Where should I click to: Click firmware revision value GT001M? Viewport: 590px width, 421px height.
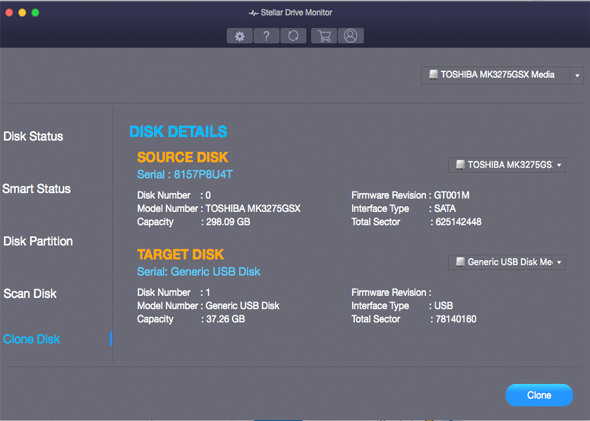click(x=452, y=195)
